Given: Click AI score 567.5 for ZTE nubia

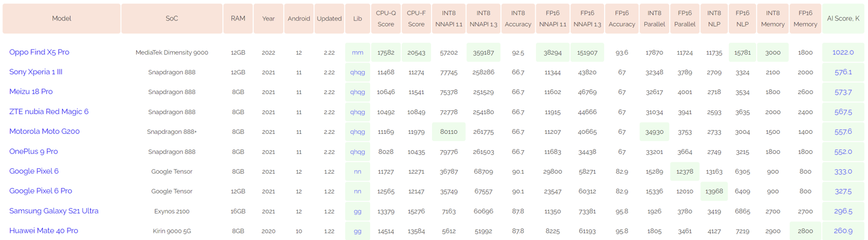Looking at the screenshot, I should [843, 112].
